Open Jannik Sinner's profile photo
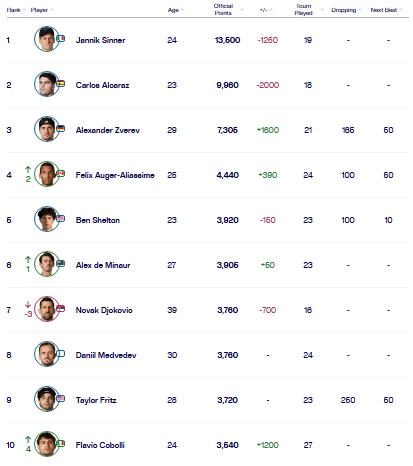The width and height of the screenshot is (413, 466). click(46, 39)
